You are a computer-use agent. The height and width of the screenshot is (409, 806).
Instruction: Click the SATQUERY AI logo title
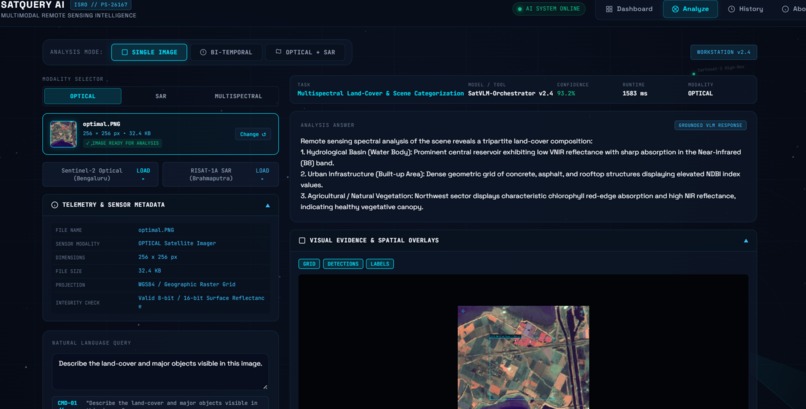click(x=33, y=5)
